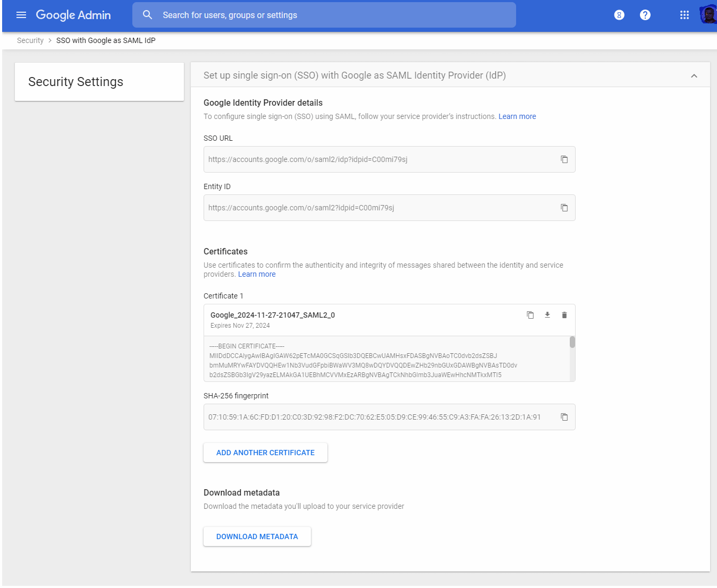
Task: Click the Google Admin logo
Action: click(x=73, y=15)
